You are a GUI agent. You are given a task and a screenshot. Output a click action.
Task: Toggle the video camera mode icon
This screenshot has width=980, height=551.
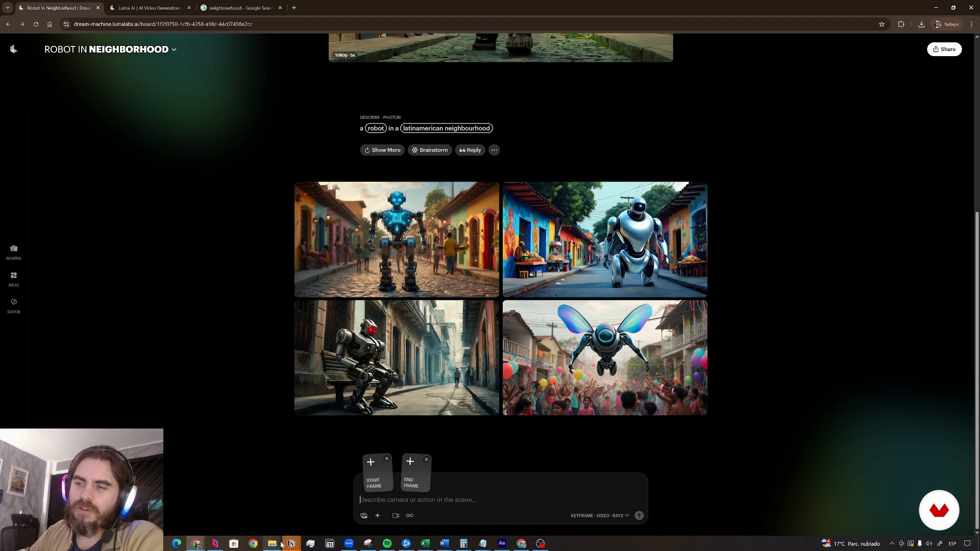(396, 516)
